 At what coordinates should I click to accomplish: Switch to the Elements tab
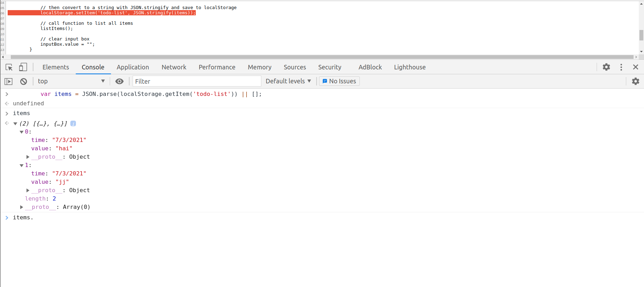[56, 67]
